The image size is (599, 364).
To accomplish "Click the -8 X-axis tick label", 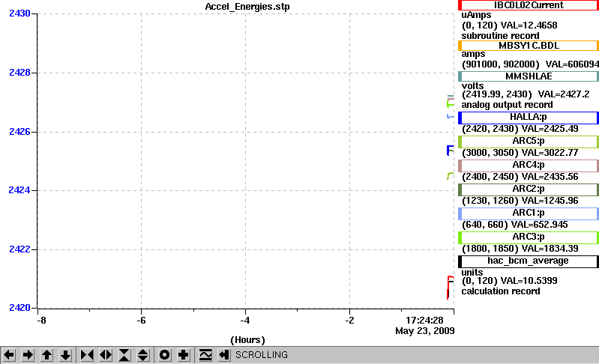I will click(x=41, y=321).
